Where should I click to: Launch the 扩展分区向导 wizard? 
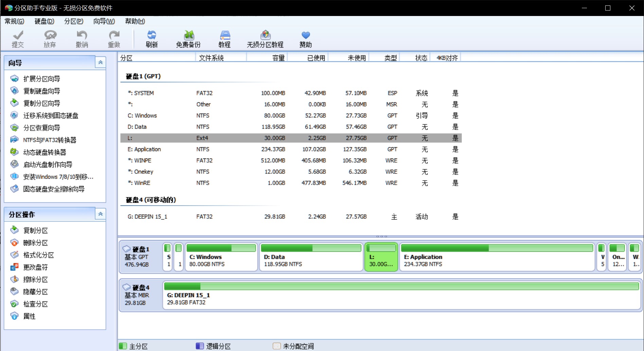click(x=35, y=79)
